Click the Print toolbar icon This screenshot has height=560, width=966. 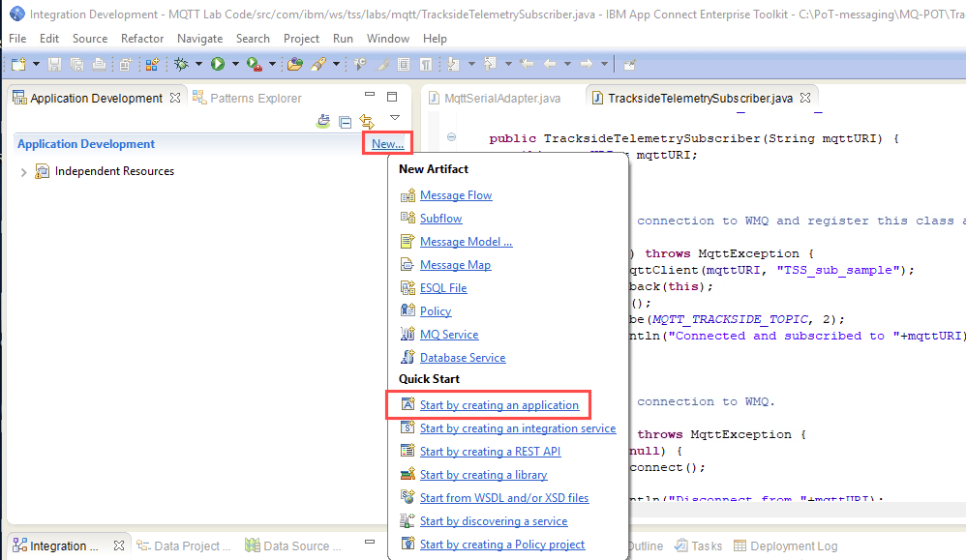click(x=99, y=64)
